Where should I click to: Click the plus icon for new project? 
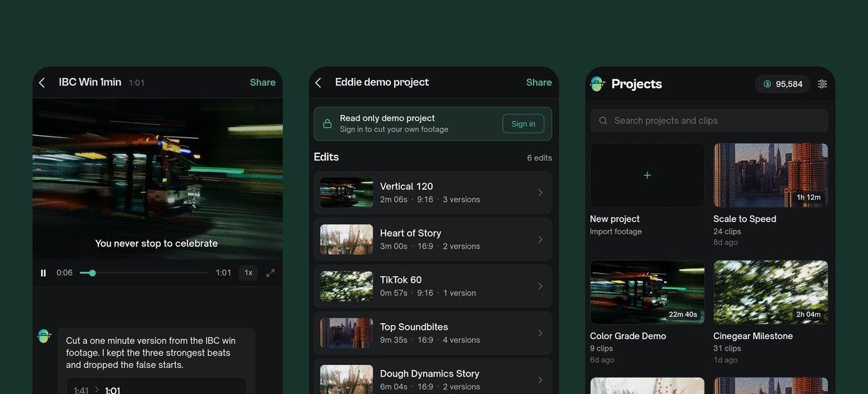(647, 175)
